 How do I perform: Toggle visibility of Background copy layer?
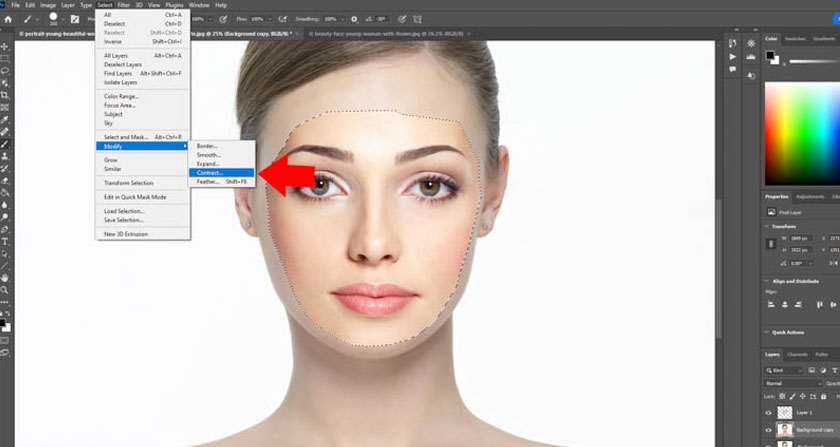point(769,431)
